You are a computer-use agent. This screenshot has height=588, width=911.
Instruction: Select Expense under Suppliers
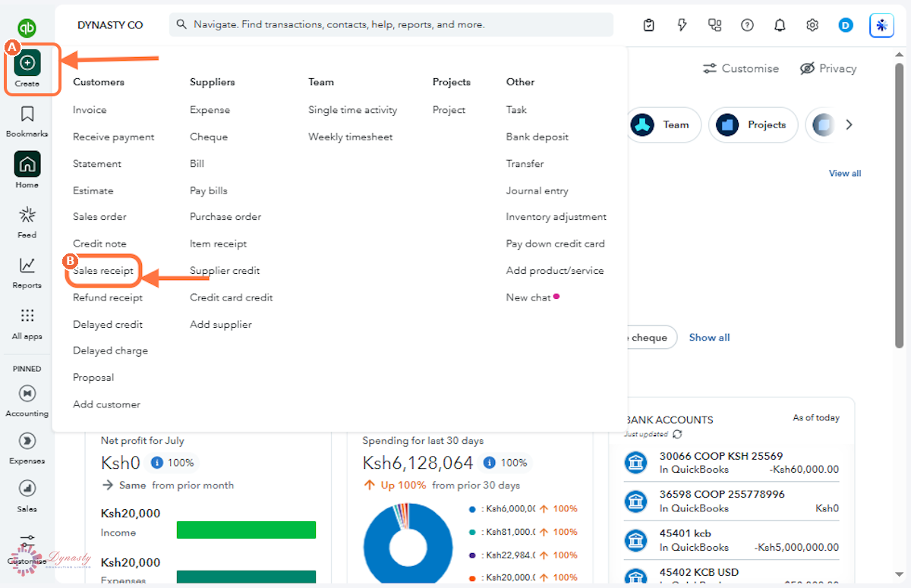(210, 110)
